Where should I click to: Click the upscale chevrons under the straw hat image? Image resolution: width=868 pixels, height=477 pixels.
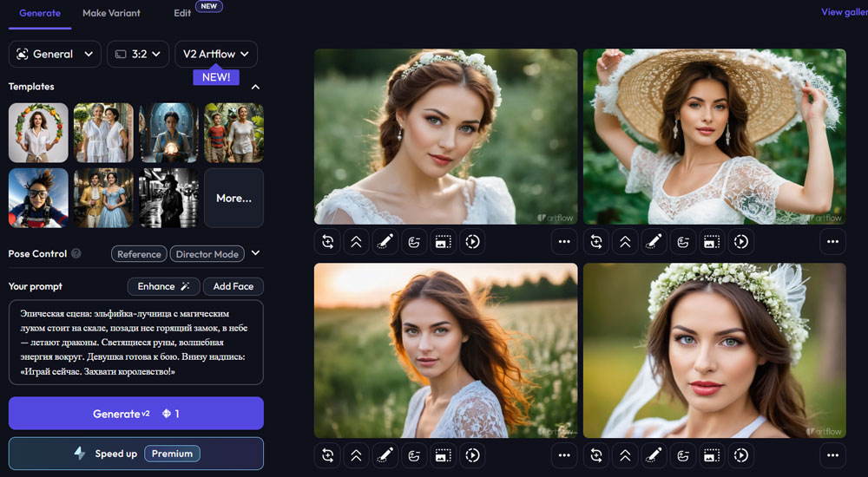click(x=625, y=242)
